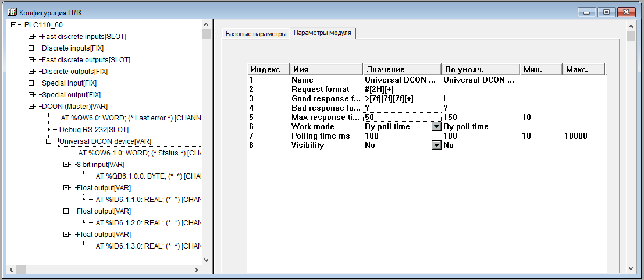The height and width of the screenshot is (280, 644).
Task: Click the Polling time ms value cell
Action: point(401,136)
